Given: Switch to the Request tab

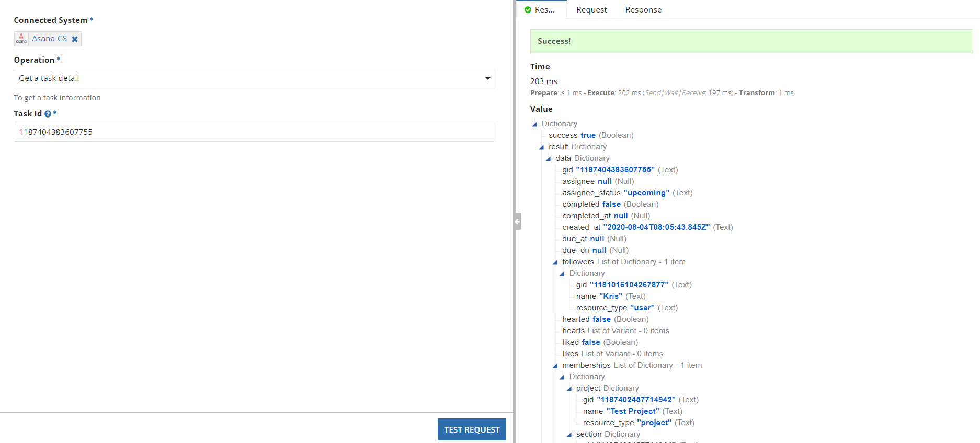Looking at the screenshot, I should point(591,10).
